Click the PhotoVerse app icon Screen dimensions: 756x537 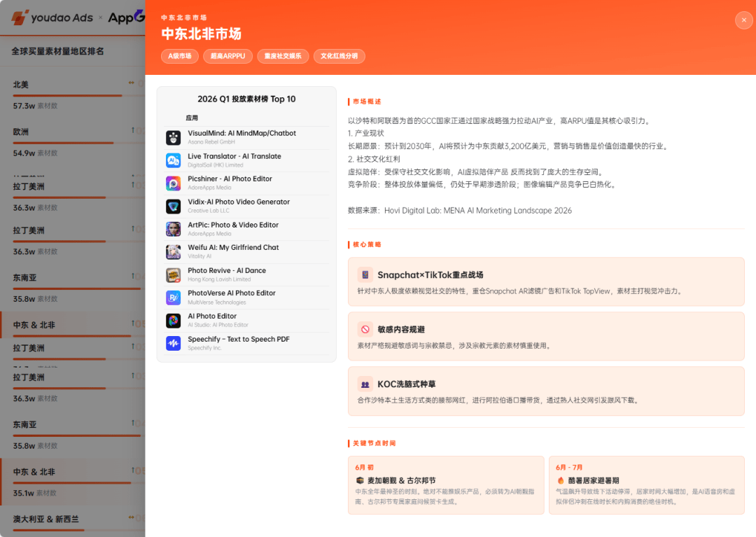pyautogui.click(x=173, y=298)
